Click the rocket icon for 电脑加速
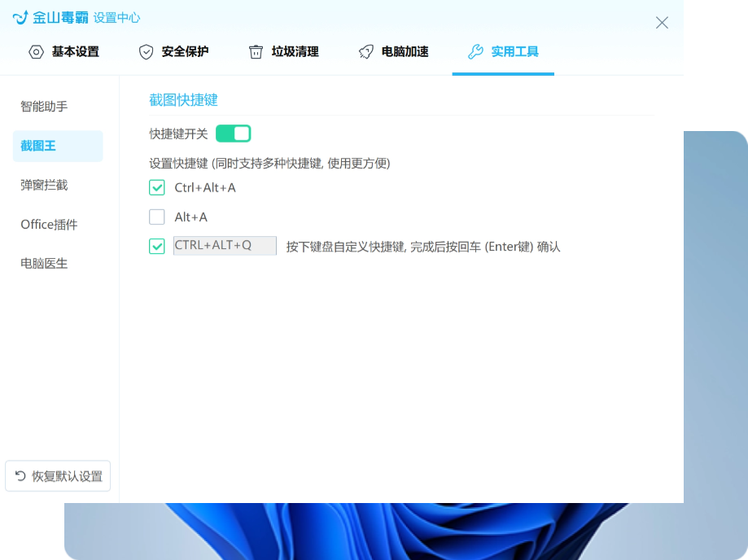Screen dimensions: 748x560 click(x=366, y=52)
